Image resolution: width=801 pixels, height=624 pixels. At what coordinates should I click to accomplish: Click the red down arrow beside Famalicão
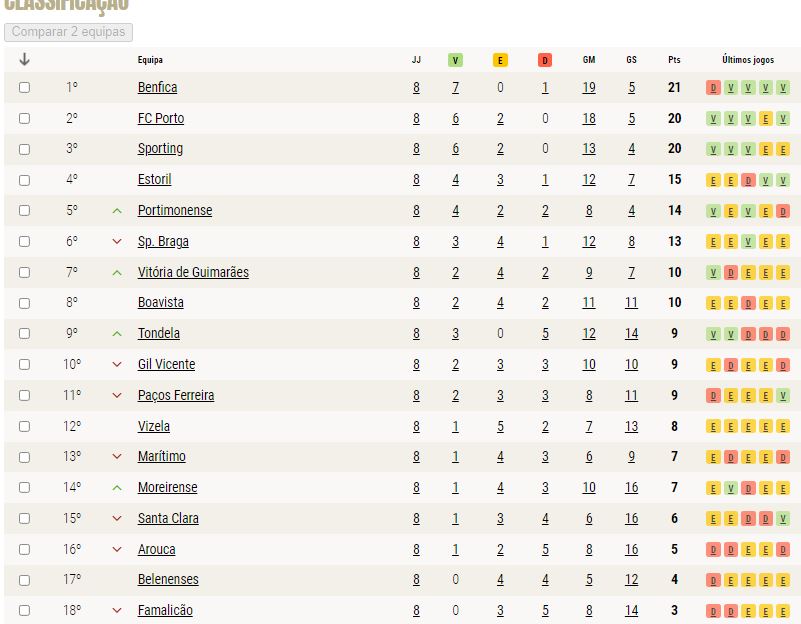117,610
